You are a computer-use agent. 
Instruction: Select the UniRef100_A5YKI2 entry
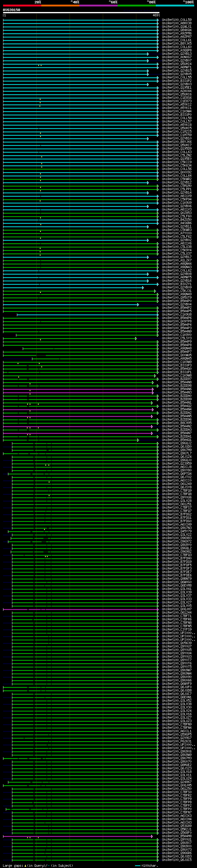click(177, 104)
